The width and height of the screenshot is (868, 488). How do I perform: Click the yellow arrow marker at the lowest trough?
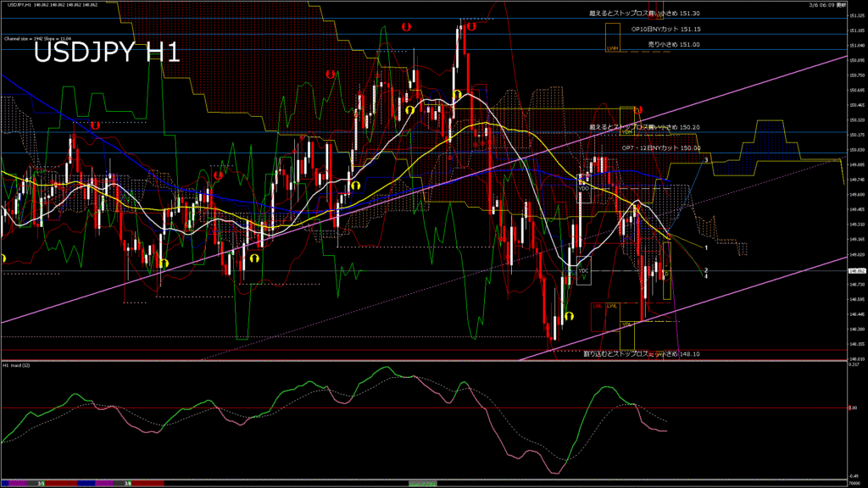[x=570, y=316]
